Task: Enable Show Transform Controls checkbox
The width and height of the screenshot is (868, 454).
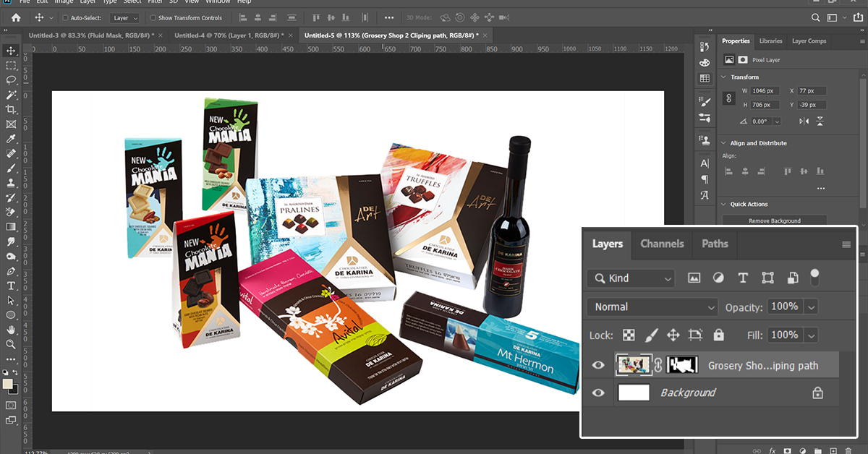Action: (153, 17)
